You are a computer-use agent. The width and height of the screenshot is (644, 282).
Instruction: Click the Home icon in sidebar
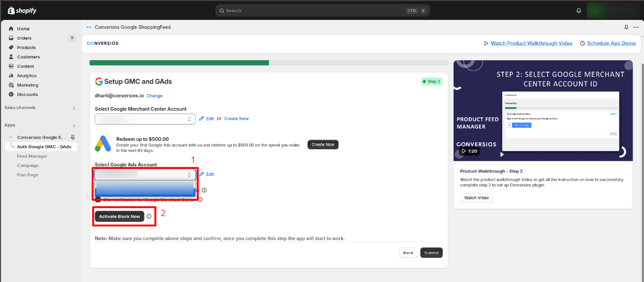[x=11, y=29]
